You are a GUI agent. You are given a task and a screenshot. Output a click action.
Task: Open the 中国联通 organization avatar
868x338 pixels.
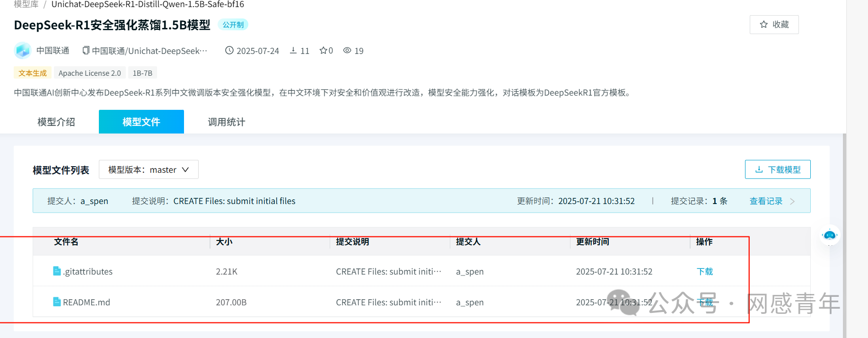[23, 51]
